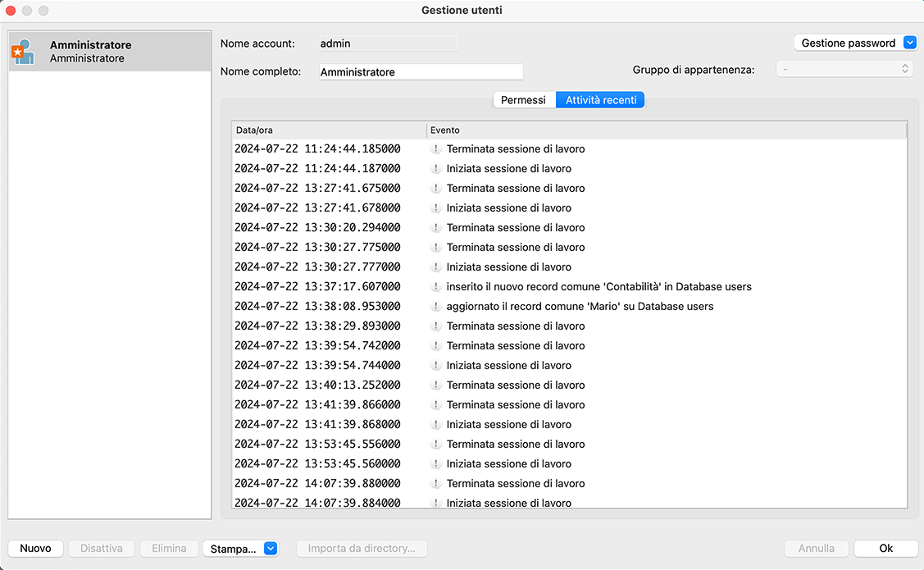Click info icon beside 'Mario' record event
The height and width of the screenshot is (570, 924).
pyautogui.click(x=436, y=307)
